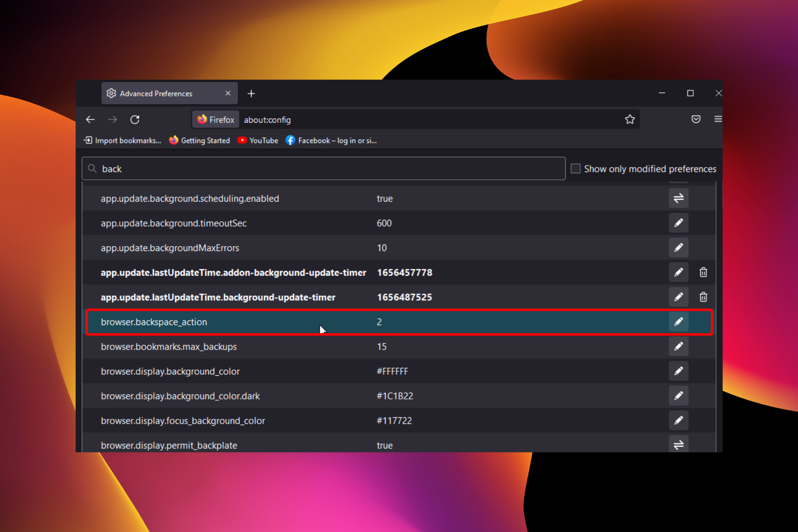This screenshot has height=532, width=798.
Task: Edit app.update.background.timeoutSec value
Action: [x=678, y=223]
